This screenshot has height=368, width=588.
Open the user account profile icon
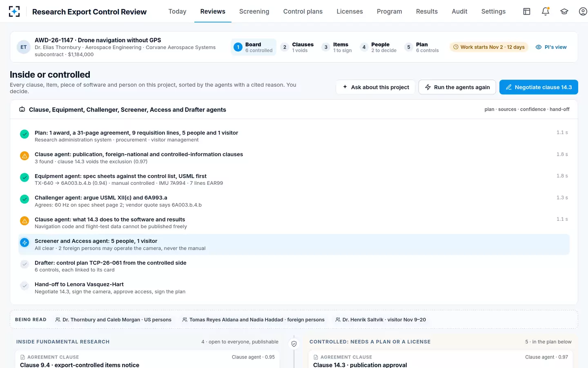[x=583, y=11]
